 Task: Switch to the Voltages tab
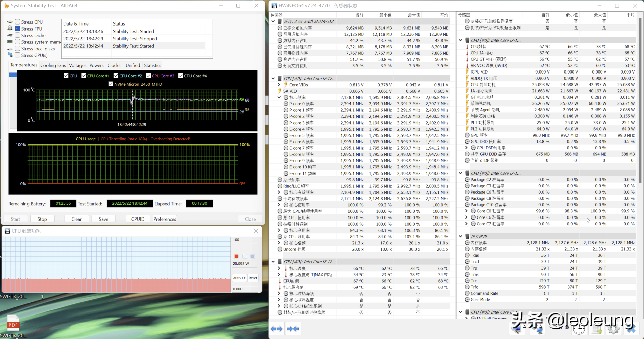point(78,65)
